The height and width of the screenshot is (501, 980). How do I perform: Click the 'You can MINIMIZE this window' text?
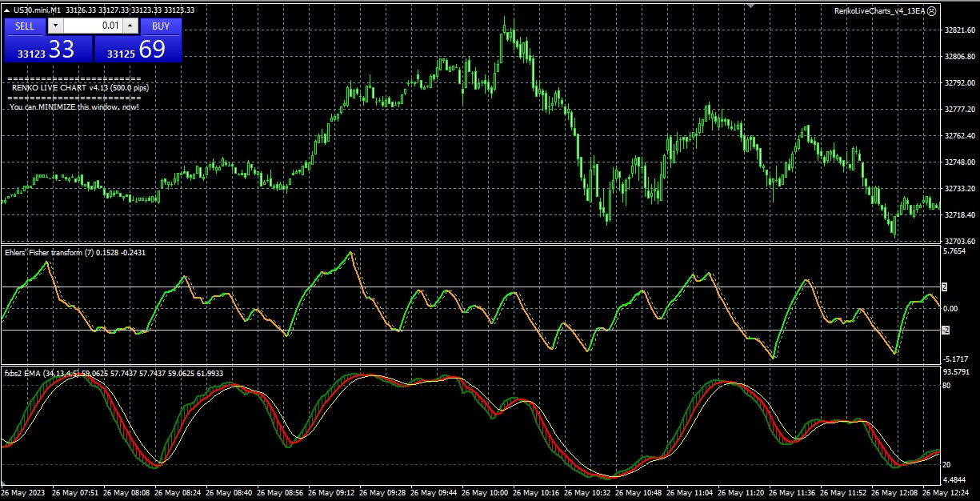click(74, 106)
